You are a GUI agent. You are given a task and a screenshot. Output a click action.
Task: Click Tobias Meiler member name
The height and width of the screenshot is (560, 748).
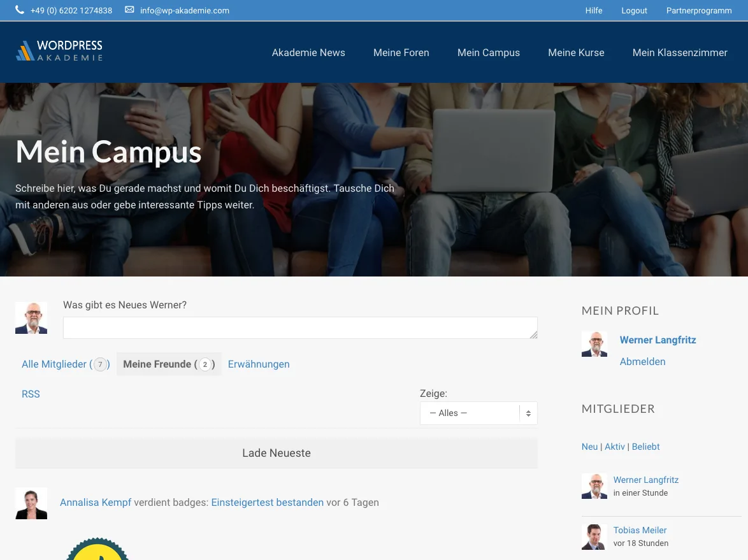coord(640,530)
